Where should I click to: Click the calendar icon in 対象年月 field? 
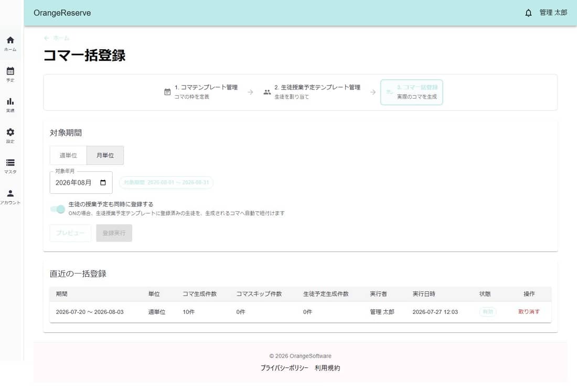(103, 182)
